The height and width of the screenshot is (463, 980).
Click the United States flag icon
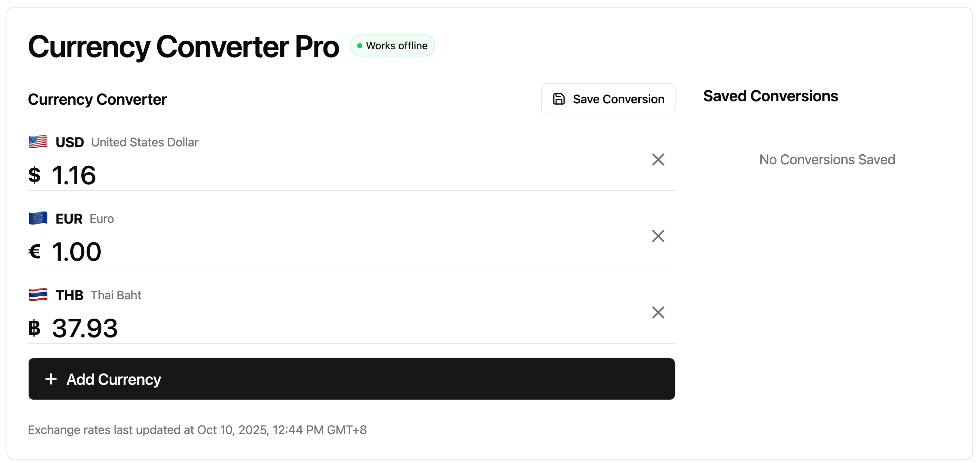pyautogui.click(x=38, y=142)
